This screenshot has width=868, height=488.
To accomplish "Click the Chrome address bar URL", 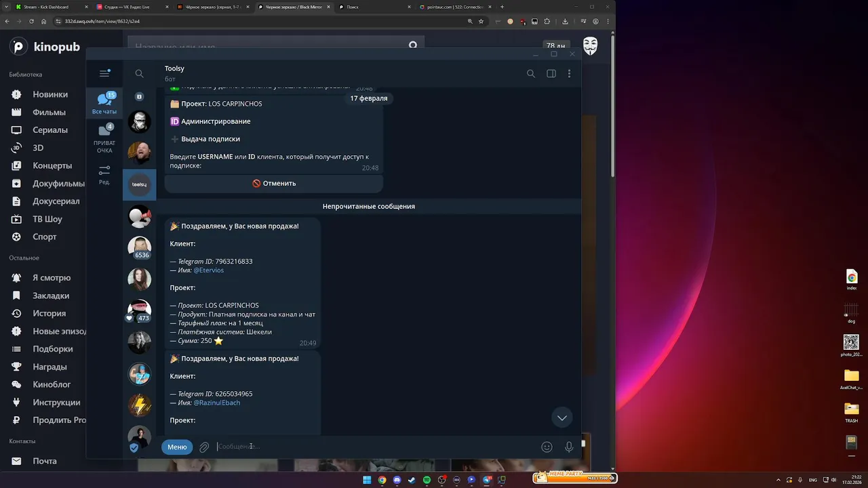I will tap(102, 21).
